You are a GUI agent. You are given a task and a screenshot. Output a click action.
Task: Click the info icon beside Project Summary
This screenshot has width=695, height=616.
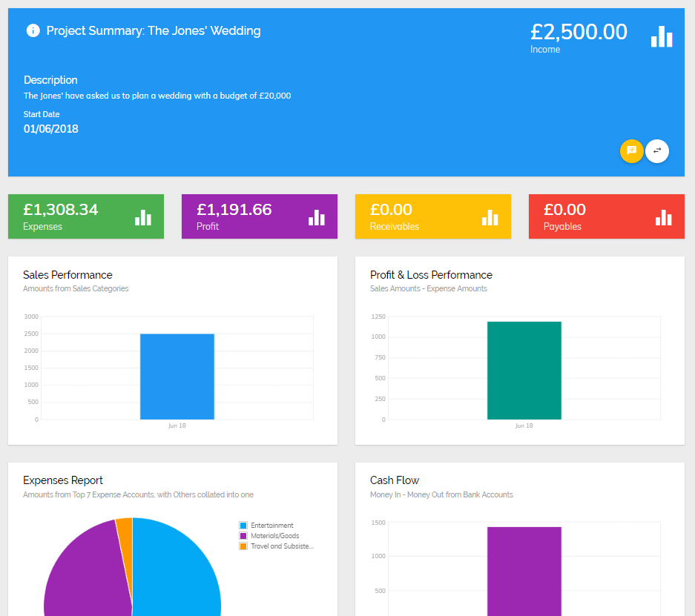[33, 30]
